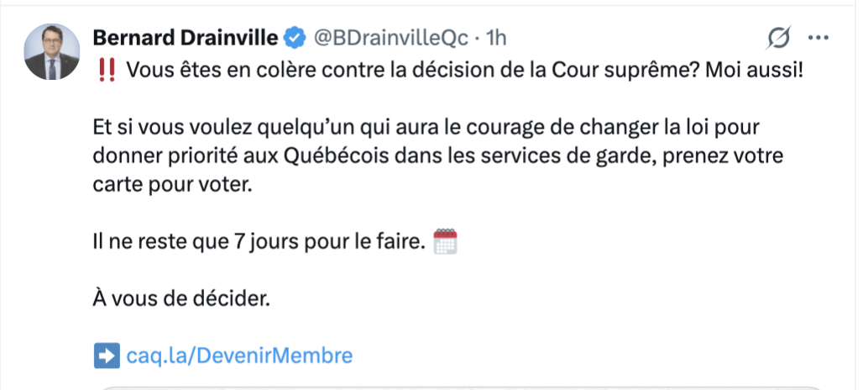Open the caq.la/DevenirMembre link

coord(238,356)
